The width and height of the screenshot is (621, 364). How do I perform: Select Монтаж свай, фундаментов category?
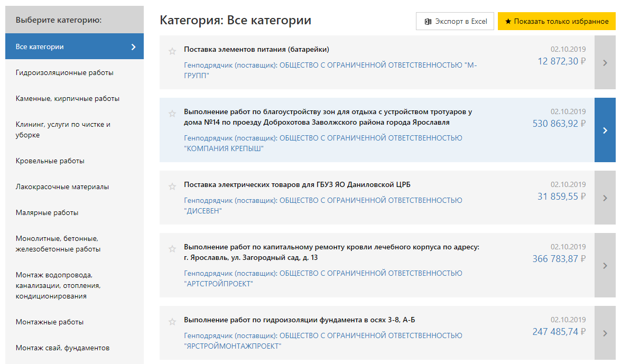[x=62, y=348]
